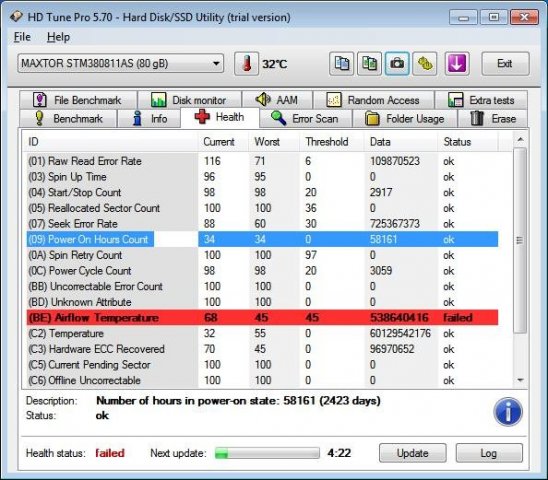This screenshot has width=548, height=480.
Task: Switch to Extra tests tab
Action: coord(481,100)
